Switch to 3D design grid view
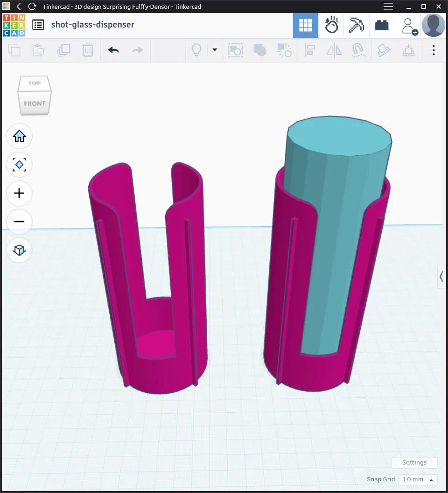Screen dimensions: 448x493 pos(306,25)
